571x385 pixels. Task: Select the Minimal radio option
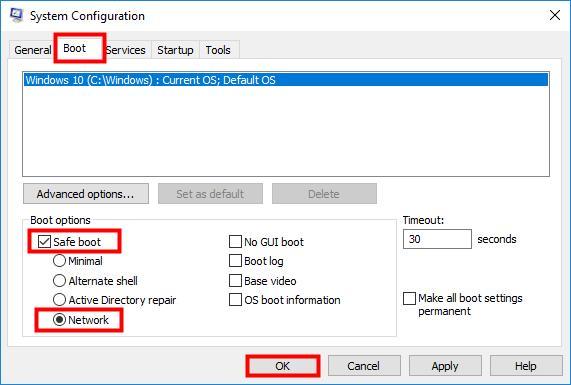[59, 261]
